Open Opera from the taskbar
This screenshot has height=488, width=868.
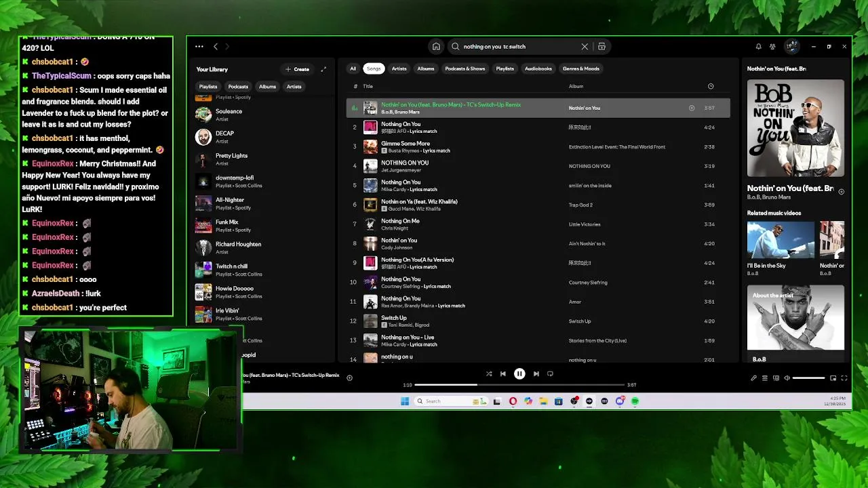513,401
